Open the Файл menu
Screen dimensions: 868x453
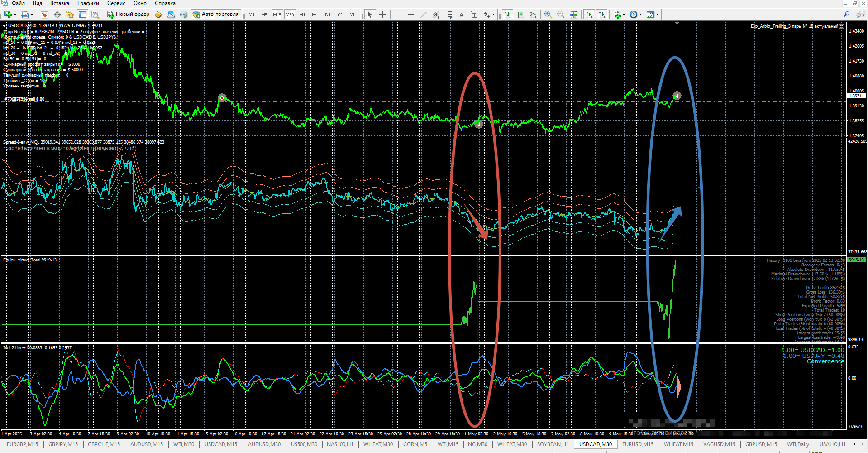(18, 3)
